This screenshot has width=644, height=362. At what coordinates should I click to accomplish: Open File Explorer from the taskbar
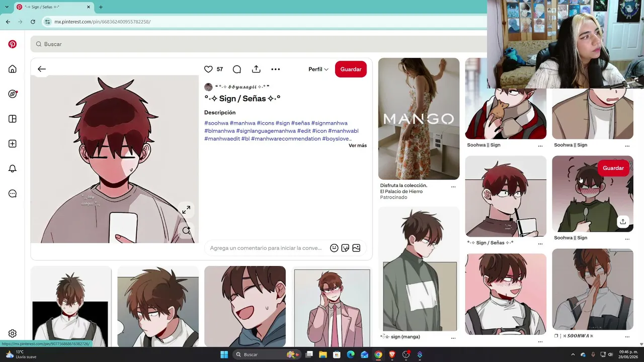(x=323, y=354)
